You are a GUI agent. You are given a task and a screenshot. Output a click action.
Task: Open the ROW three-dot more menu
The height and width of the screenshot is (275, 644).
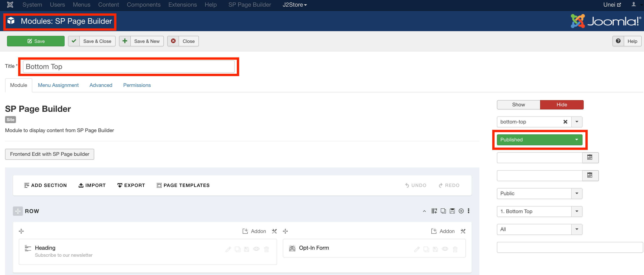[469, 211]
